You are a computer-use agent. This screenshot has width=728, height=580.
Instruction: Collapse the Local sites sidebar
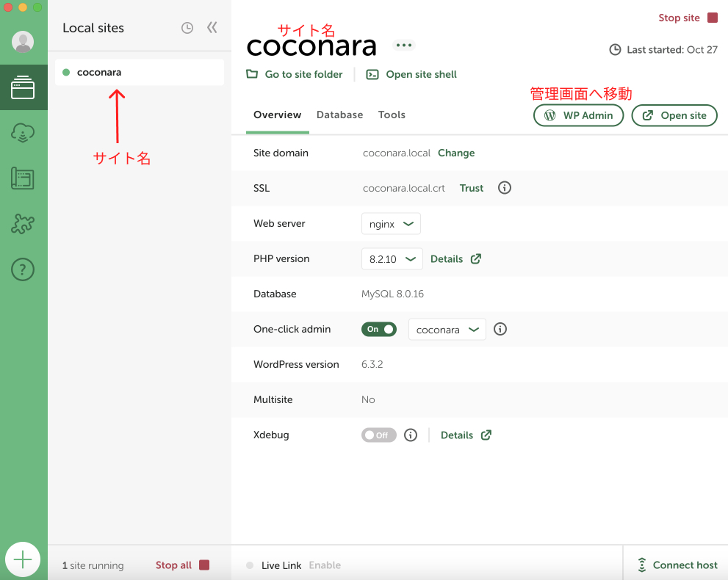click(212, 28)
